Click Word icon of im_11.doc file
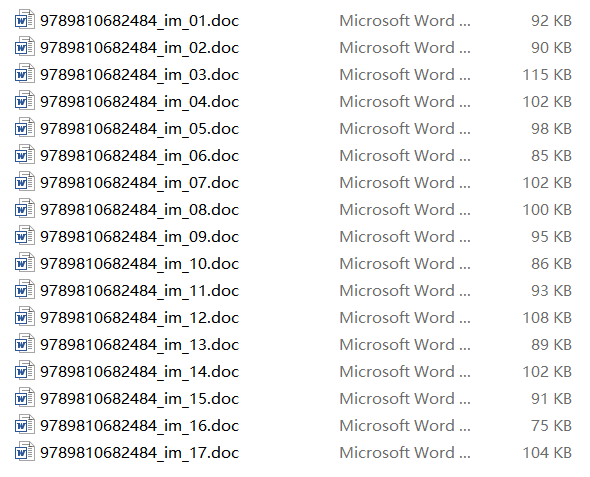Screen dimensions: 590x477 pos(25,290)
